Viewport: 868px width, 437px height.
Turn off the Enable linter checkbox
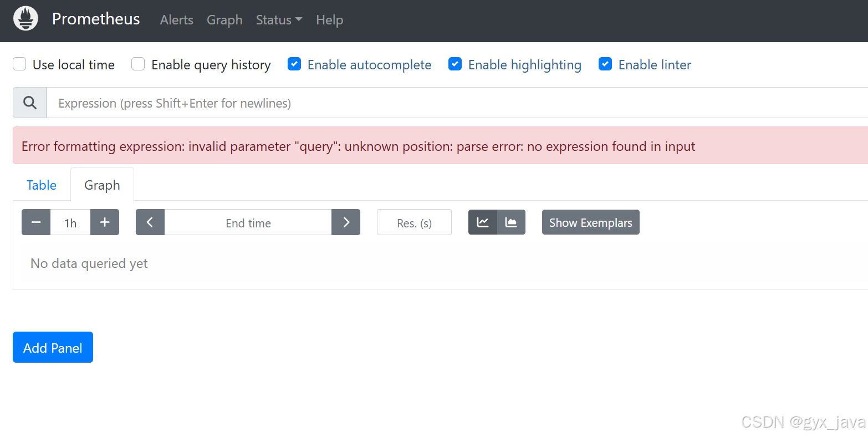605,64
